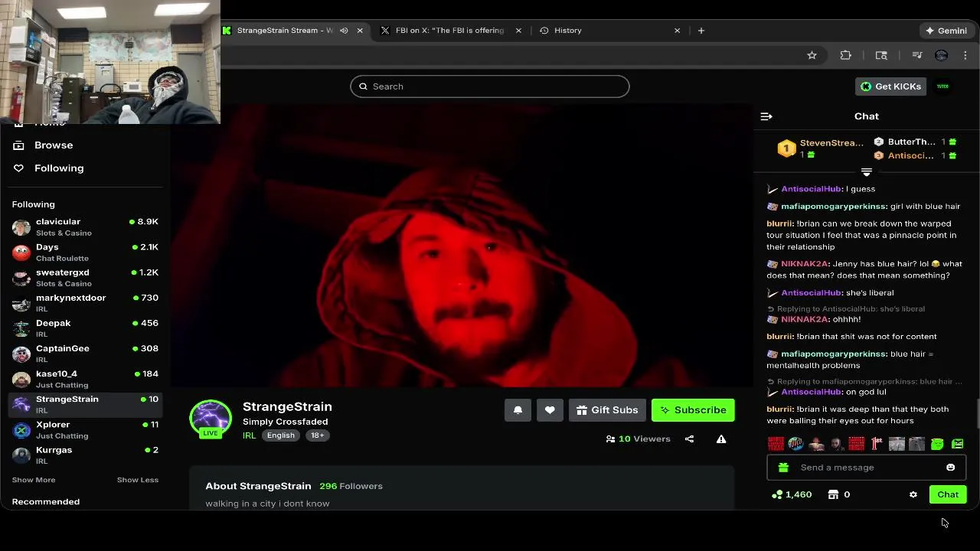Image resolution: width=980 pixels, height=551 pixels.
Task: Bookmark this page with the star icon
Action: (x=812, y=55)
